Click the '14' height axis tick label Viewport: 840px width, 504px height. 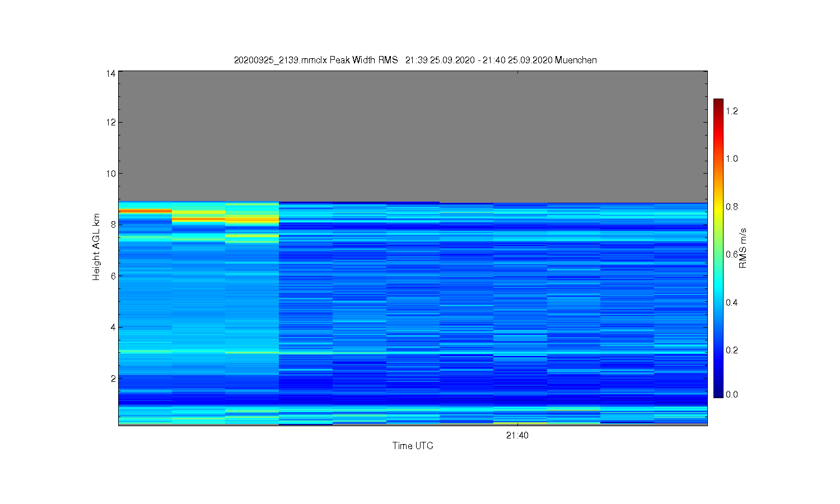point(111,73)
